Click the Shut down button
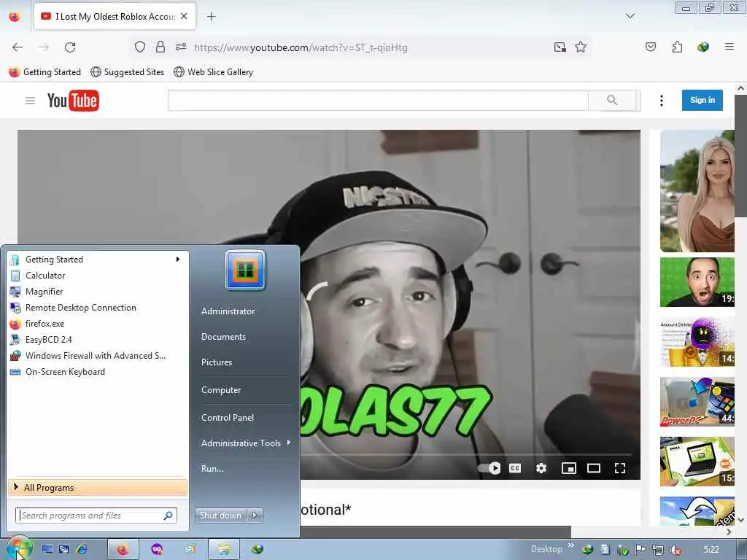Screen dimensions: 747x560 [220, 516]
